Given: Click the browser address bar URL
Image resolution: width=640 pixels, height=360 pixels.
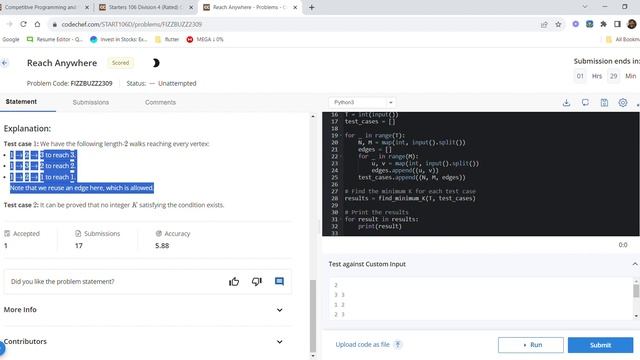Looking at the screenshot, I should click(131, 24).
